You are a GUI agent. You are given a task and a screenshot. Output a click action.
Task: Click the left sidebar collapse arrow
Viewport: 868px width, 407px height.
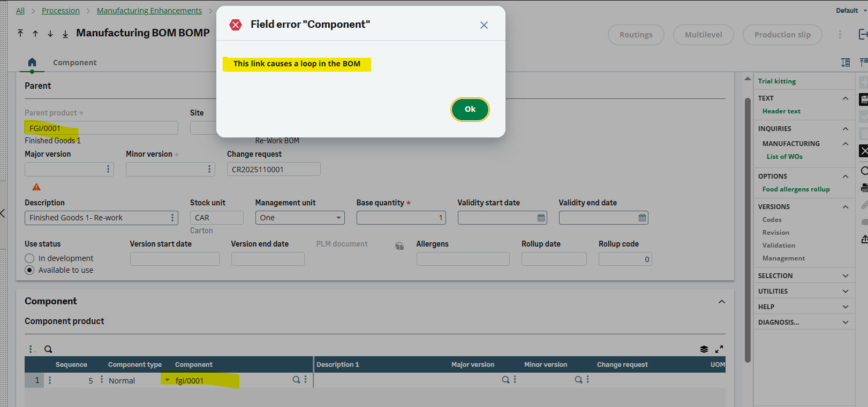pyautogui.click(x=3, y=213)
